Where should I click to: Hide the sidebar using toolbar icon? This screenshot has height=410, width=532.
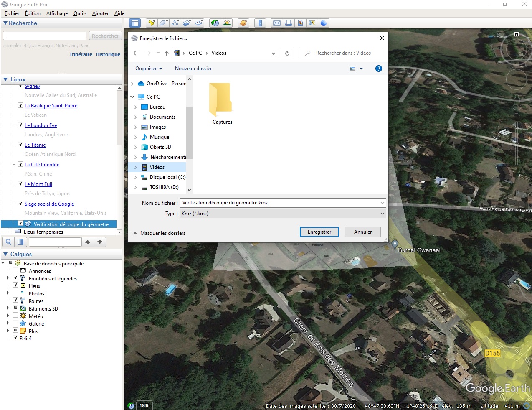(134, 23)
